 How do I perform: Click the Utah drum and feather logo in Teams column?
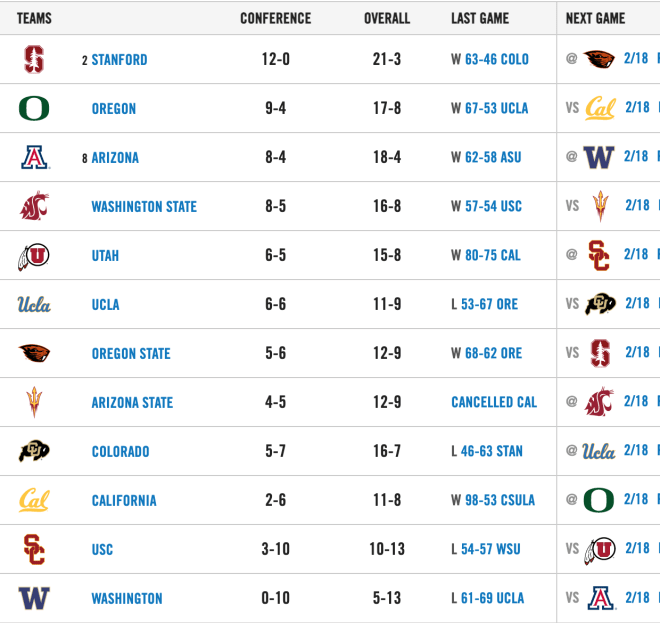click(34, 256)
